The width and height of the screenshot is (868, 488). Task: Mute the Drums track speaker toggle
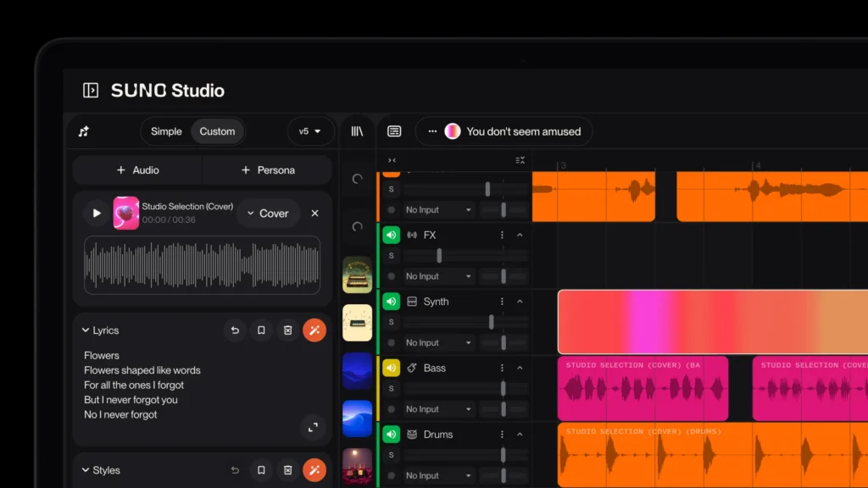pos(391,435)
